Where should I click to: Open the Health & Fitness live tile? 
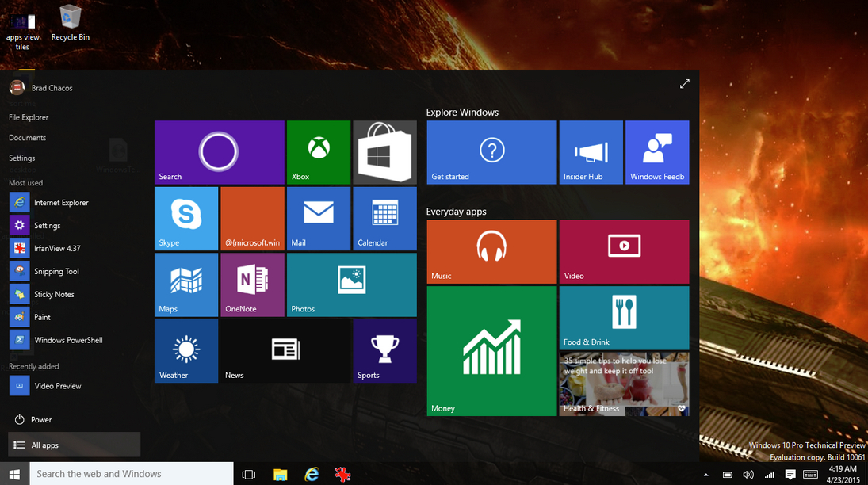pos(624,384)
